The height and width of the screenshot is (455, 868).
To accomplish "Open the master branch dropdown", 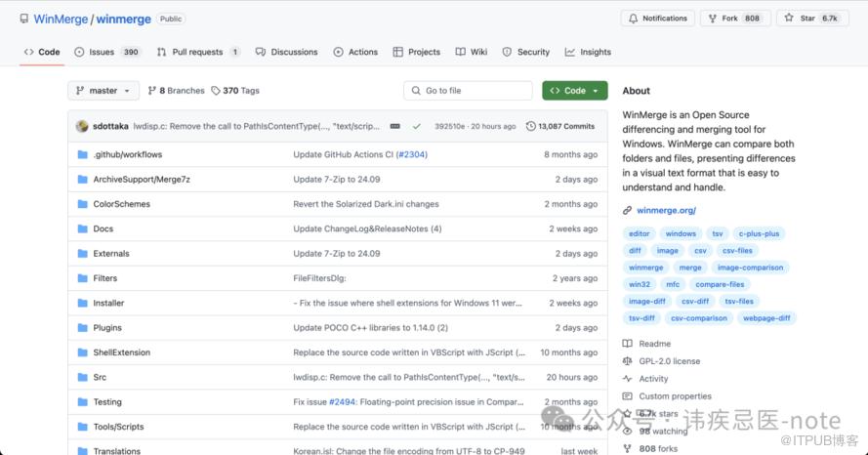I will pyautogui.click(x=103, y=91).
